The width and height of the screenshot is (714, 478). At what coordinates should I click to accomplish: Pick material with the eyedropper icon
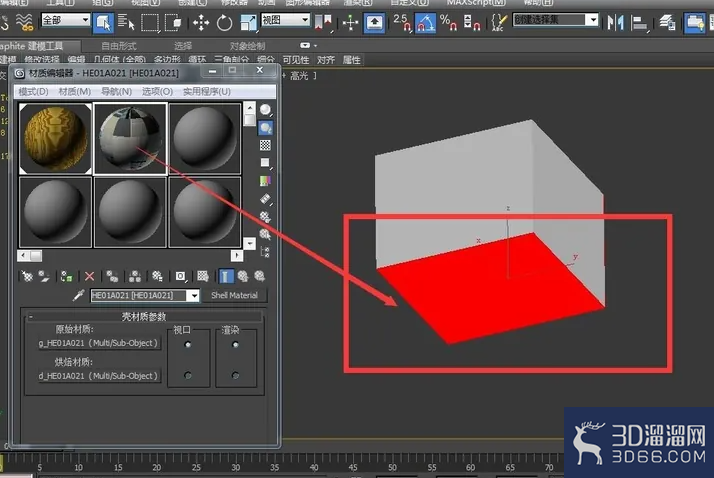click(x=78, y=295)
